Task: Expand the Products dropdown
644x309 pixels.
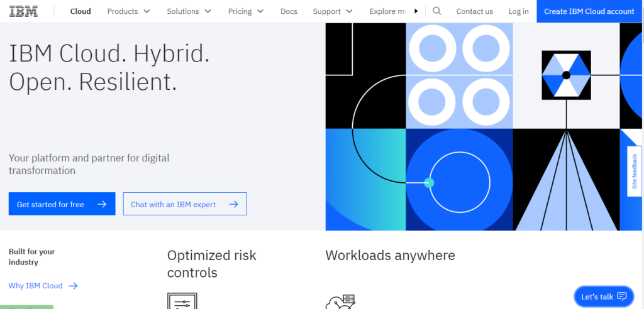Action: 128,11
